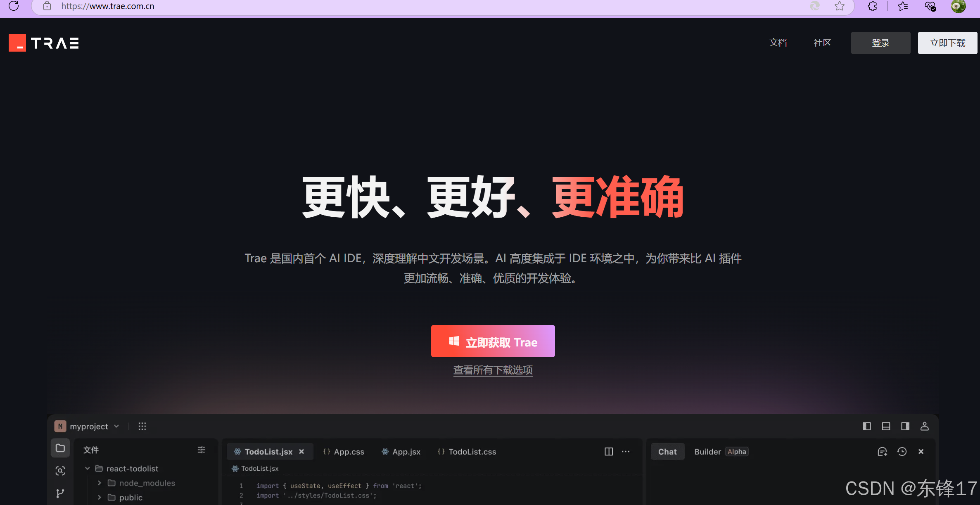Click the 立即获取 Trae download button

(493, 341)
